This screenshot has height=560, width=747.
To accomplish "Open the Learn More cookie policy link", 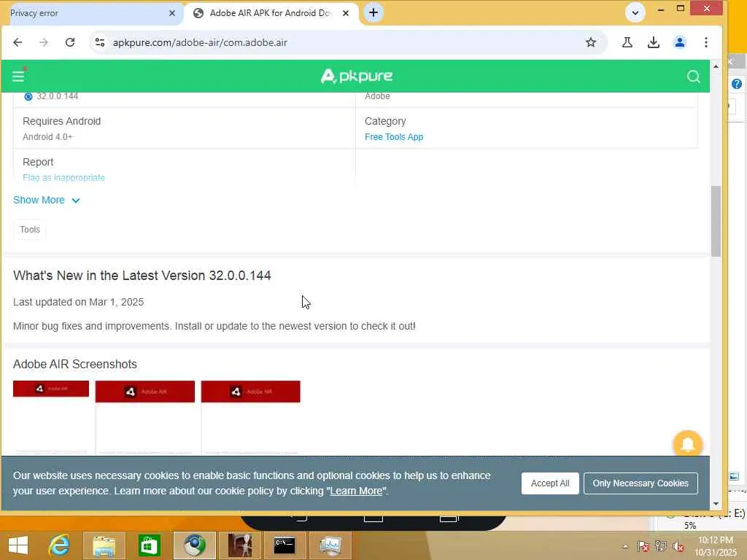I will coord(356,491).
